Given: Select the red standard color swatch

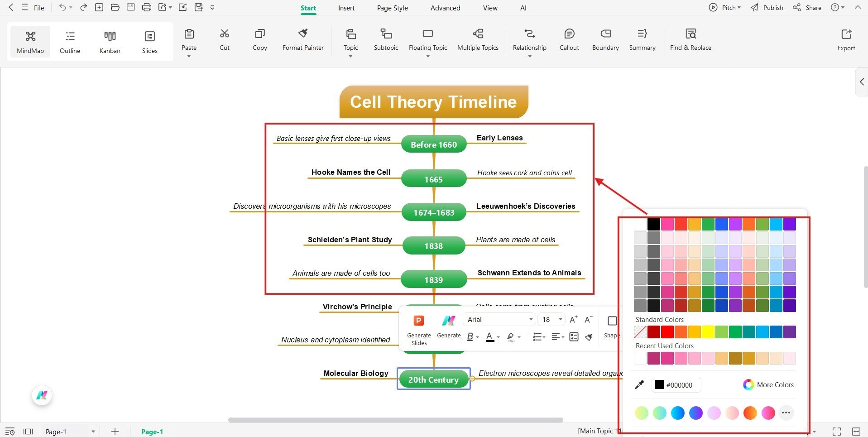Looking at the screenshot, I should click(x=667, y=332).
